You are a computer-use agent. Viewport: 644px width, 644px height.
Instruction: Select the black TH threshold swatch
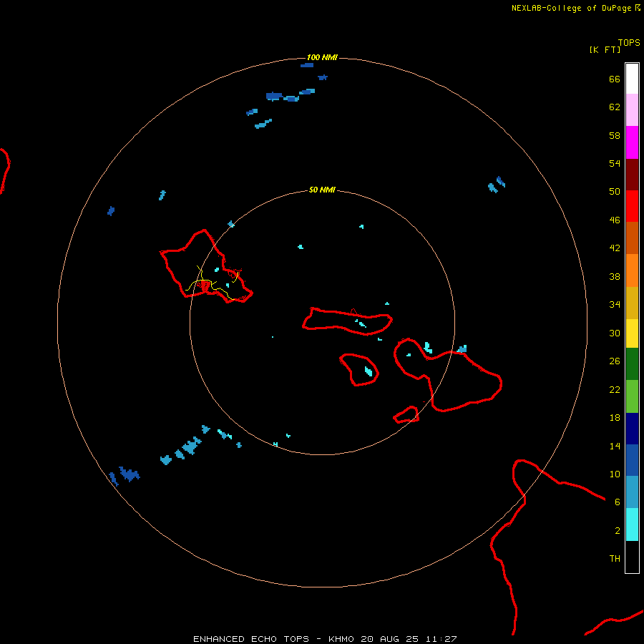click(x=632, y=557)
